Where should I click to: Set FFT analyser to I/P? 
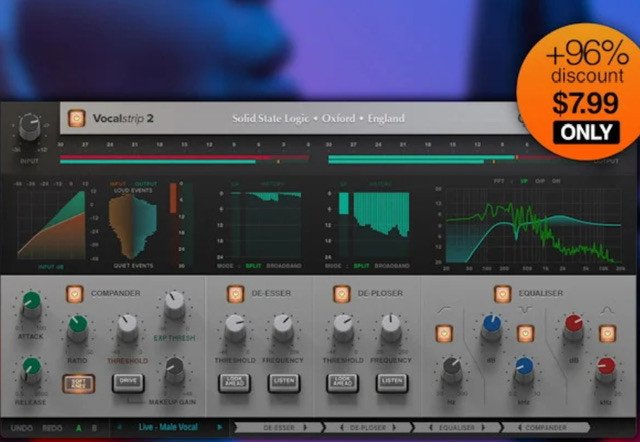point(524,181)
